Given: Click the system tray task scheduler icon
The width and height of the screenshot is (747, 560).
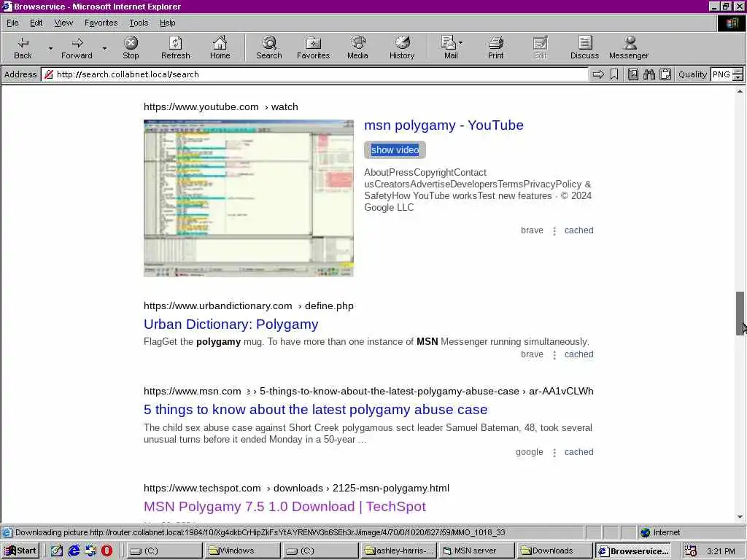Looking at the screenshot, I should [691, 551].
